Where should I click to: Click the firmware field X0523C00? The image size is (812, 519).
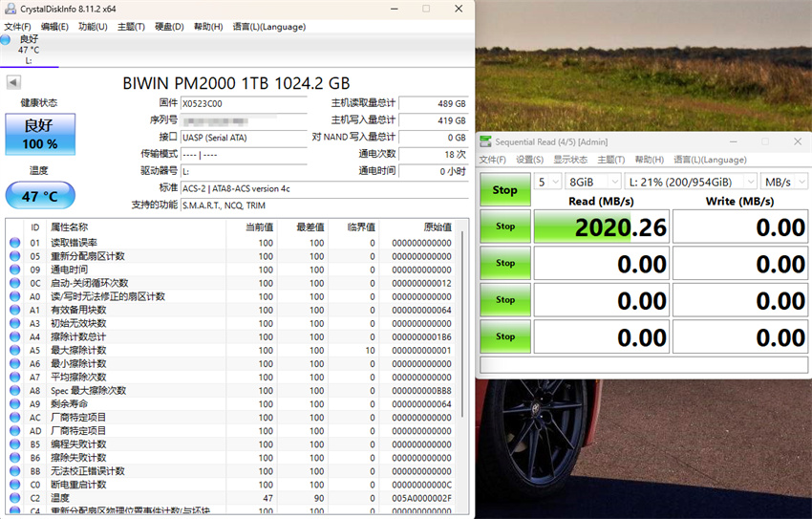[x=244, y=103]
